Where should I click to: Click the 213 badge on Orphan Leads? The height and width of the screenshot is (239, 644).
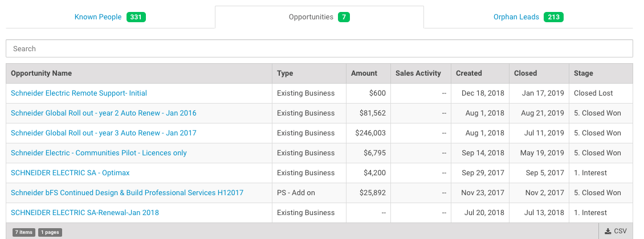[553, 17]
